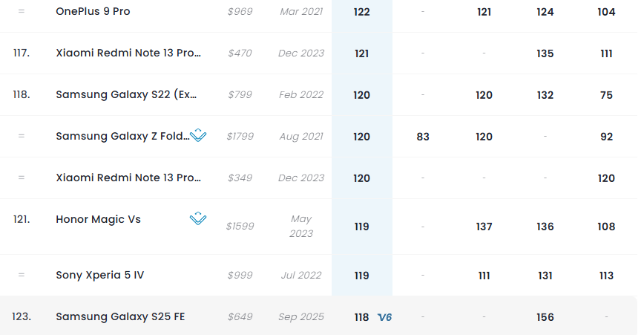
Task: Open the Xiaomi Redmi Note 13 Pro $470 entry
Action: point(128,53)
